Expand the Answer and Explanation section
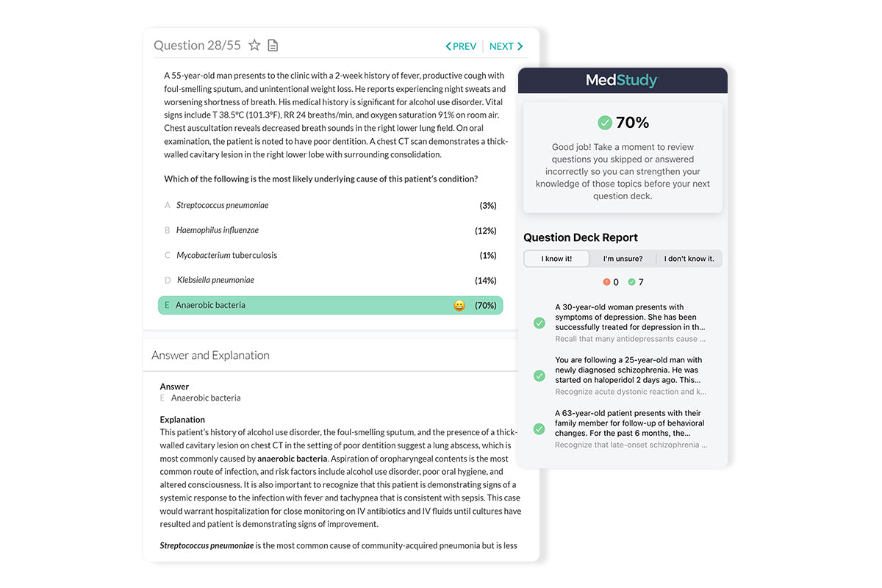Image resolution: width=882 pixels, height=588 pixels. coord(210,356)
